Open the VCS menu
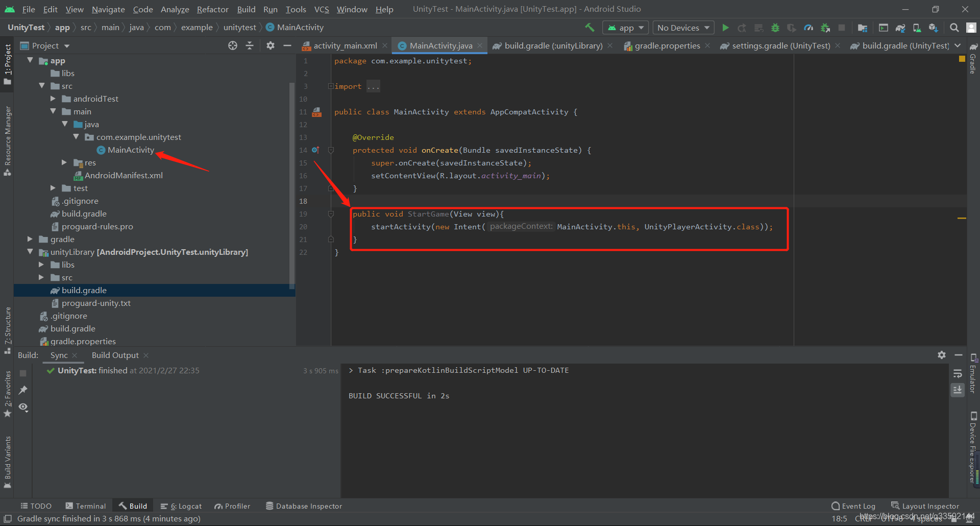Image resolution: width=980 pixels, height=526 pixels. (x=322, y=9)
